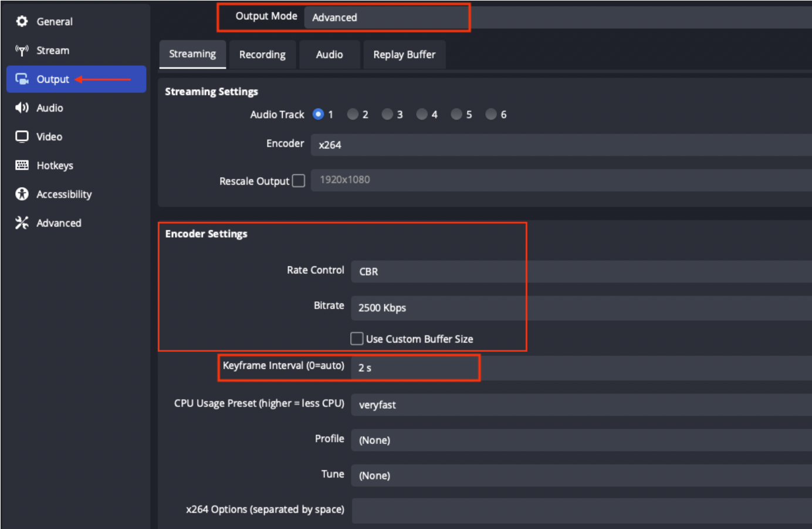812x529 pixels.
Task: Click the Accessibility icon
Action: click(22, 194)
